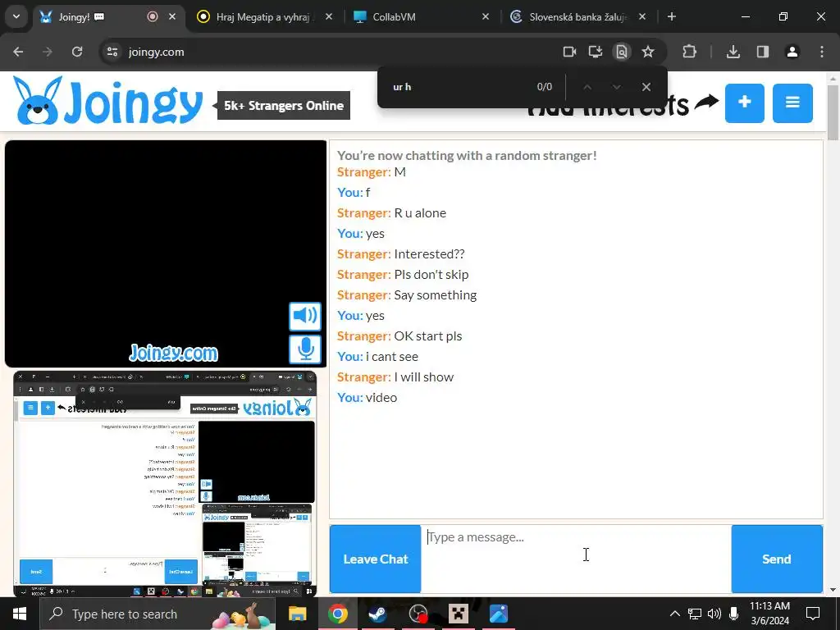Close the CollabVM tab
840x630 pixels.
coord(486,16)
